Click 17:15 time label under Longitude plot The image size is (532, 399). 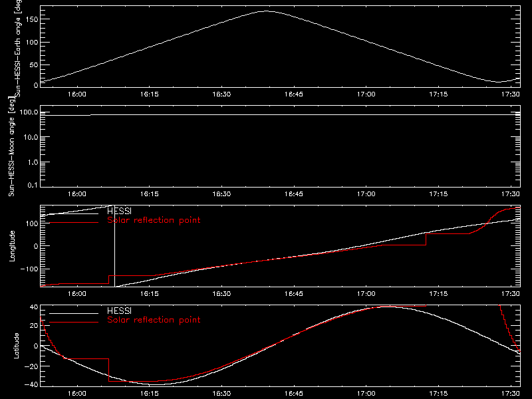click(438, 294)
